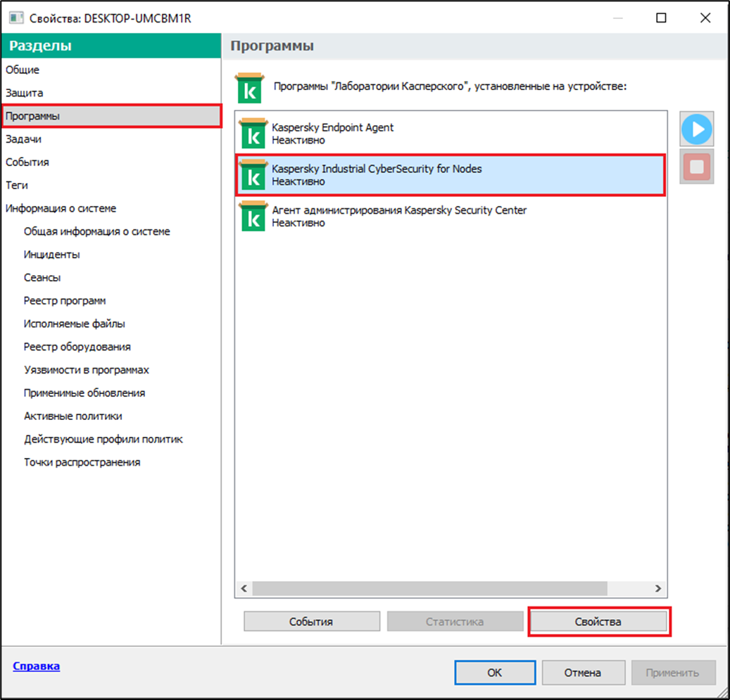This screenshot has width=730, height=700.
Task: Open Уязвимости в программах subsection
Action: tap(86, 370)
